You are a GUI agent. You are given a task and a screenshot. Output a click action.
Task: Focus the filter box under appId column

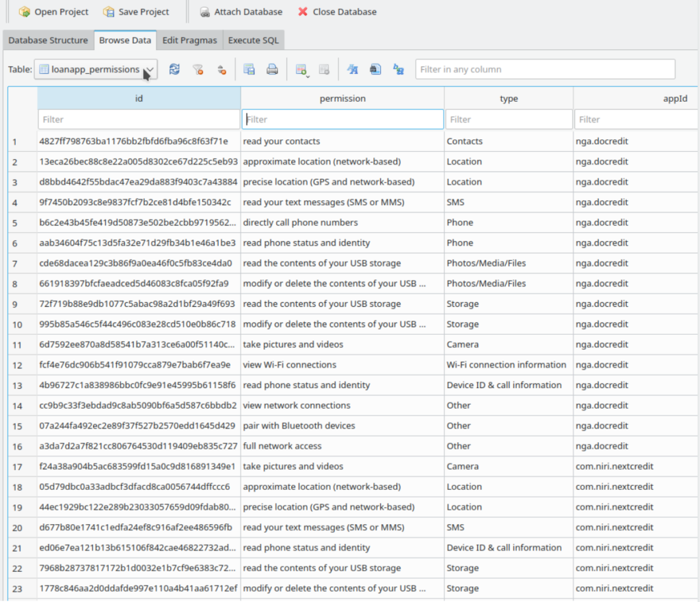click(x=636, y=120)
